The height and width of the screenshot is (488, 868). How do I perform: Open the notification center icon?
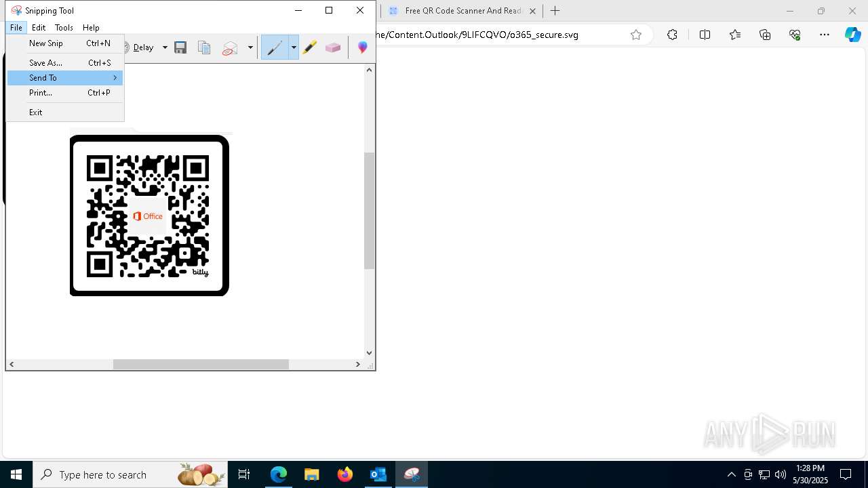pyautogui.click(x=846, y=474)
